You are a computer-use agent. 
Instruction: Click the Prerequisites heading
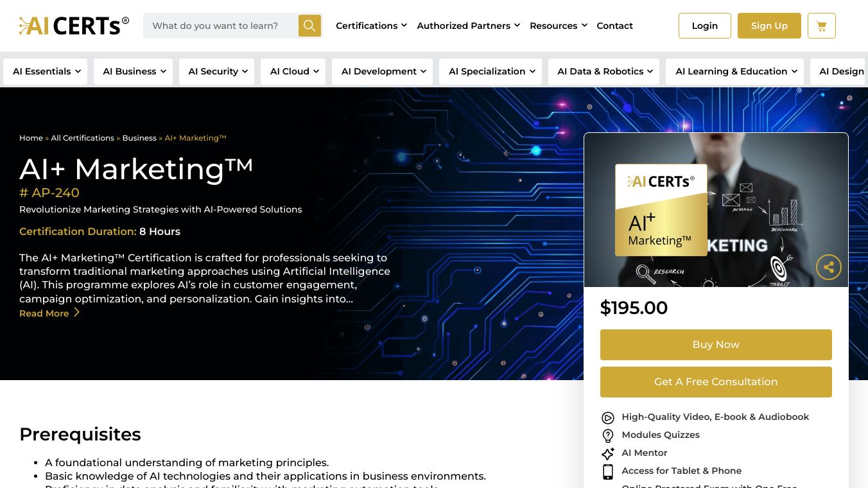click(x=80, y=435)
